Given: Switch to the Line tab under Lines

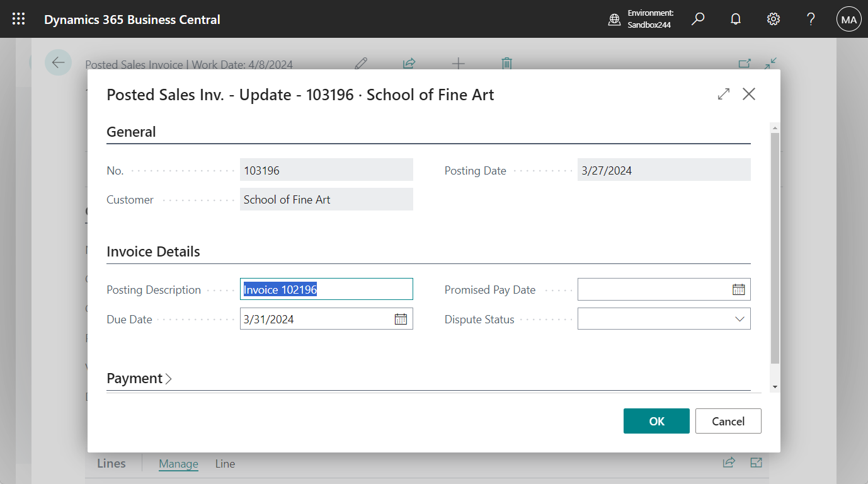Looking at the screenshot, I should (225, 463).
